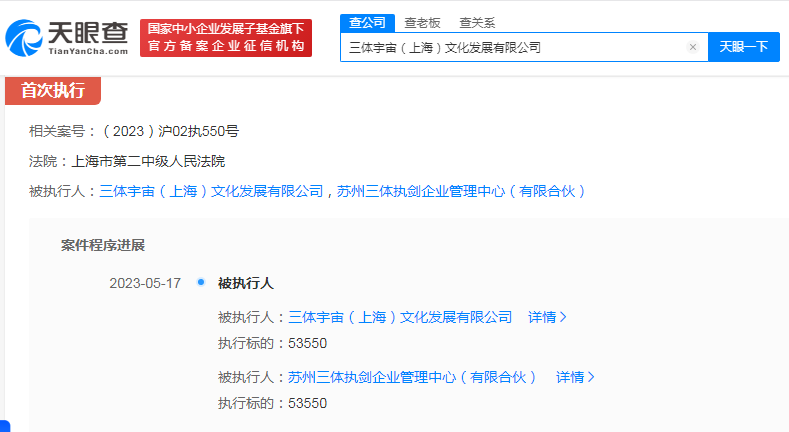Screen dimensions: 789x432
Task: Expand 详情 next to 三体宇宙 in progress section
Action: (x=547, y=317)
